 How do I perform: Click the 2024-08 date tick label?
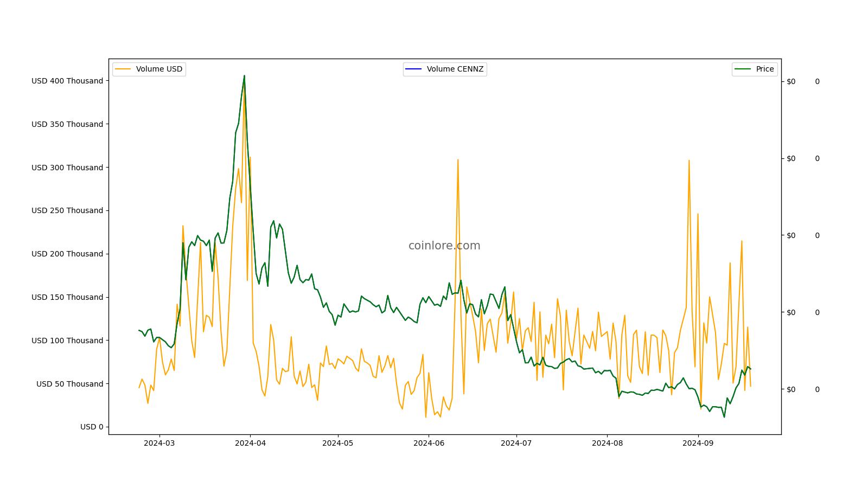pos(607,443)
